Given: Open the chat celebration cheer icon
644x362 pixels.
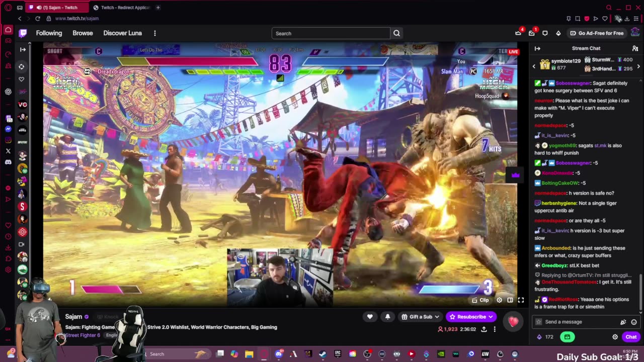Looking at the screenshot, I should 623,322.
